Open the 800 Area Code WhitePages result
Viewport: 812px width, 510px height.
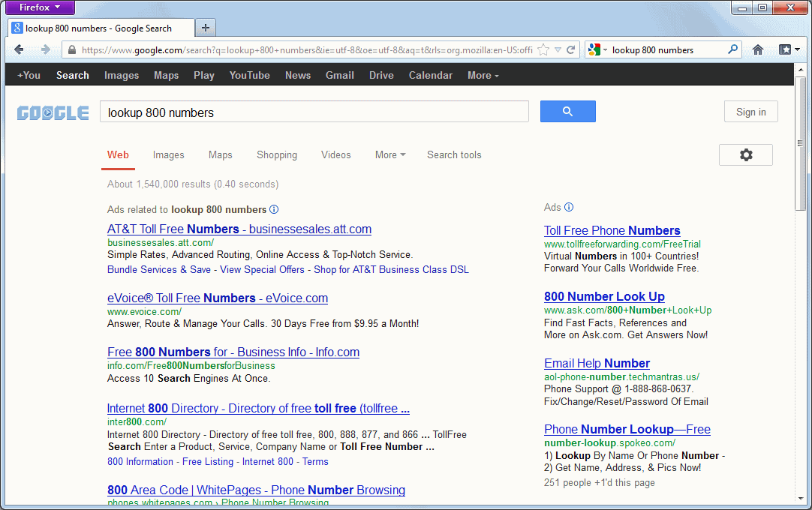pos(257,490)
